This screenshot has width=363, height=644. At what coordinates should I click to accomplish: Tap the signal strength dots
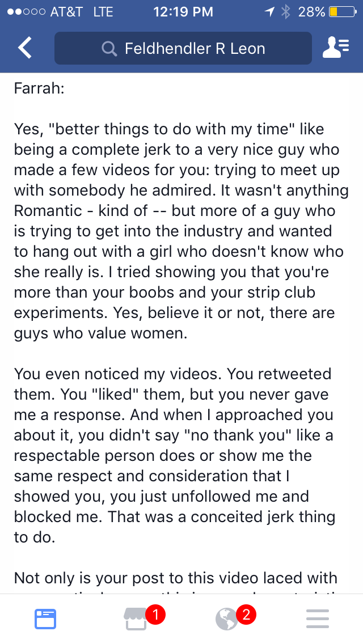26,12
